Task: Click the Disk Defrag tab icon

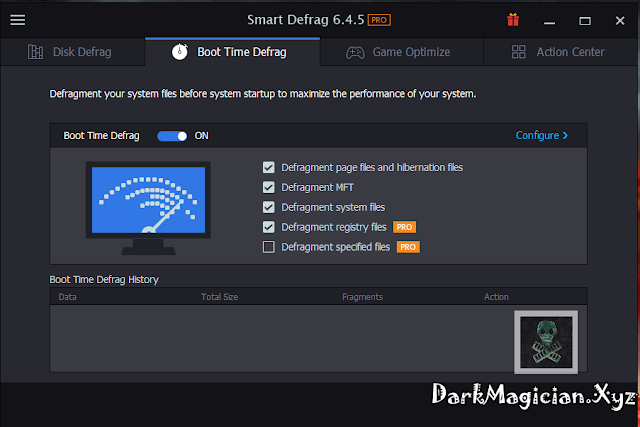Action: click(35, 52)
